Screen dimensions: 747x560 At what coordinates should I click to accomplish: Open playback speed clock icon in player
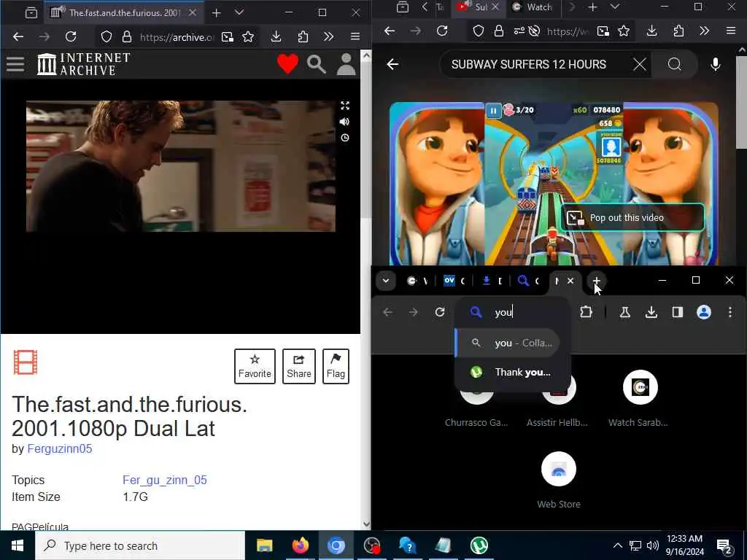[345, 138]
